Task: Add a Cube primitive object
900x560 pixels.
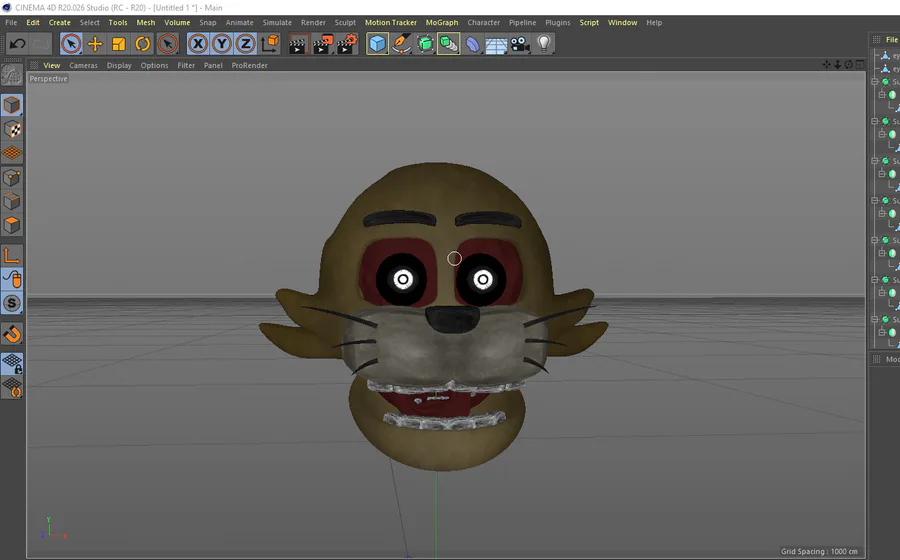Action: 378,44
